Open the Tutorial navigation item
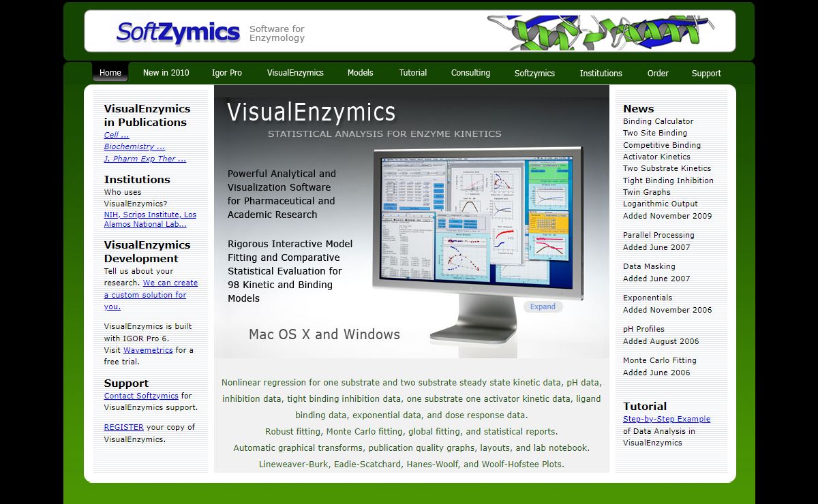818x504 pixels. tap(413, 73)
